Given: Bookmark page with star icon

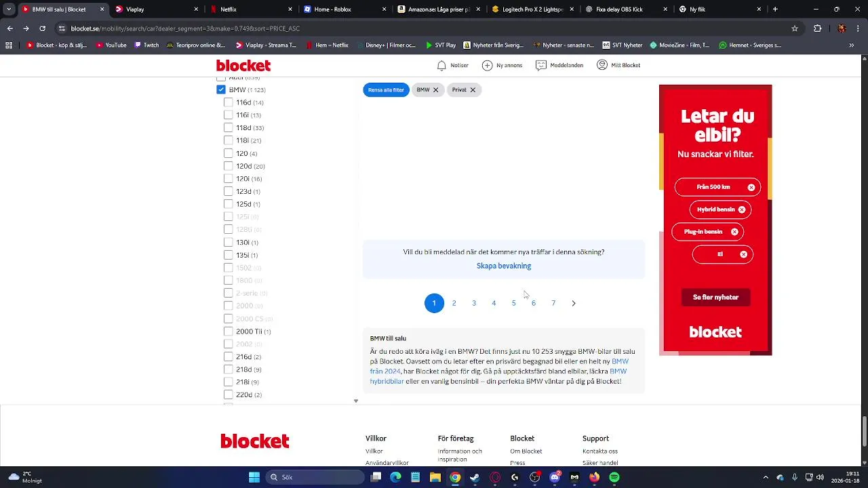Looking at the screenshot, I should tap(795, 28).
